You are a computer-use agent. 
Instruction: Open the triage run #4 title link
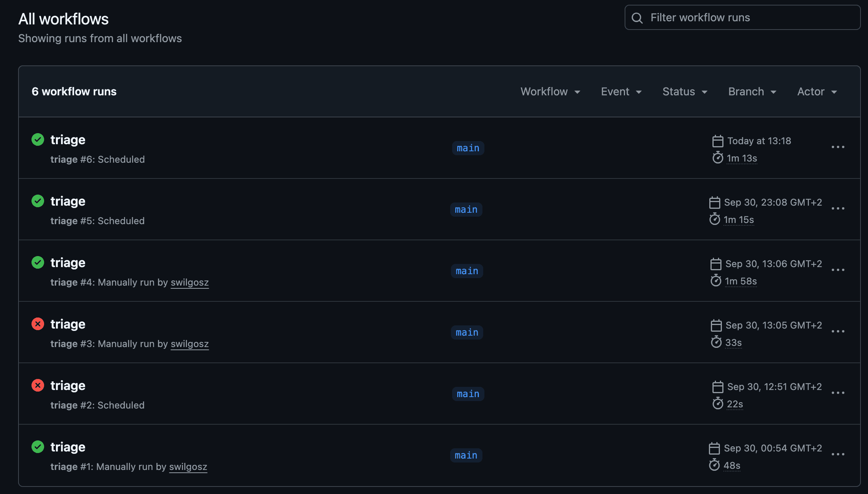68,263
